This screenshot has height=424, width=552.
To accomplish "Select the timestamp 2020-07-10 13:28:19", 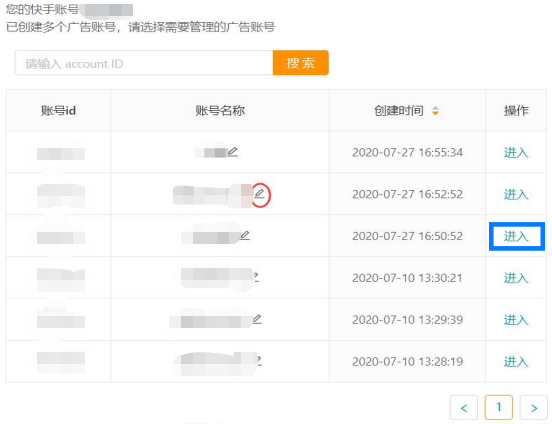I will 407,362.
